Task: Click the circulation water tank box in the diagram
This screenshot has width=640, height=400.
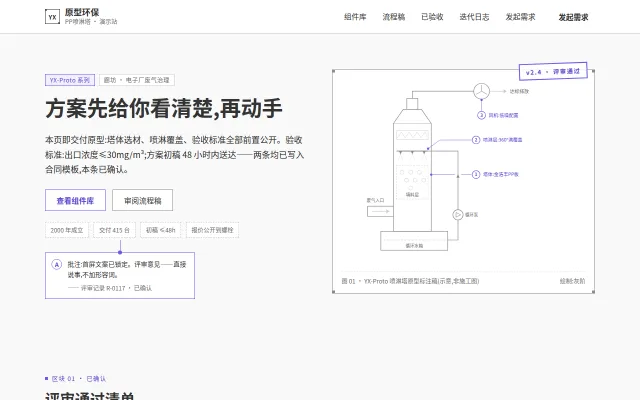Action: 414,241
